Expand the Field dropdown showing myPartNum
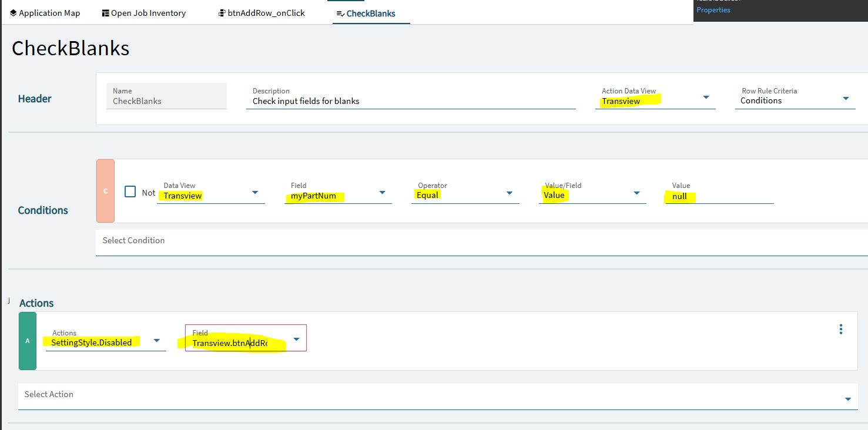The width and height of the screenshot is (868, 430). click(x=382, y=192)
